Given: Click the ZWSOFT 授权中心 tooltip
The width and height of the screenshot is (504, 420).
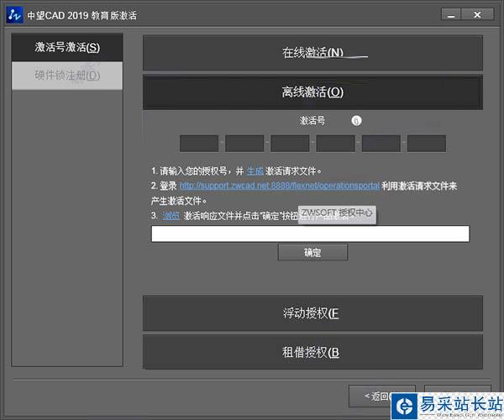Looking at the screenshot, I should (x=337, y=213).
